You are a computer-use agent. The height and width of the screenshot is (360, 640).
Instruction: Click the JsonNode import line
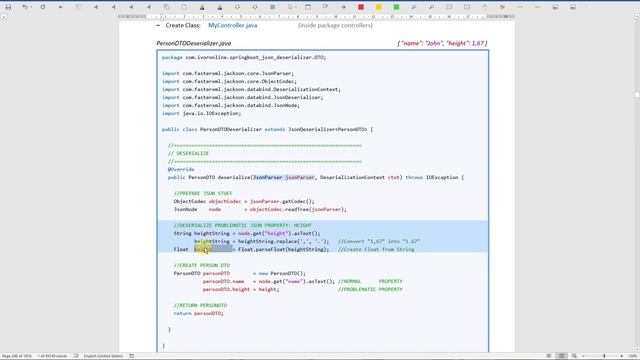231,105
